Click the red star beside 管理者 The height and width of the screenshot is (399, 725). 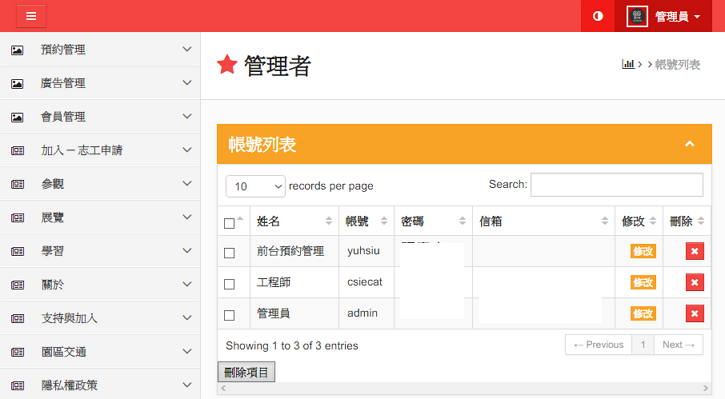pyautogui.click(x=227, y=64)
